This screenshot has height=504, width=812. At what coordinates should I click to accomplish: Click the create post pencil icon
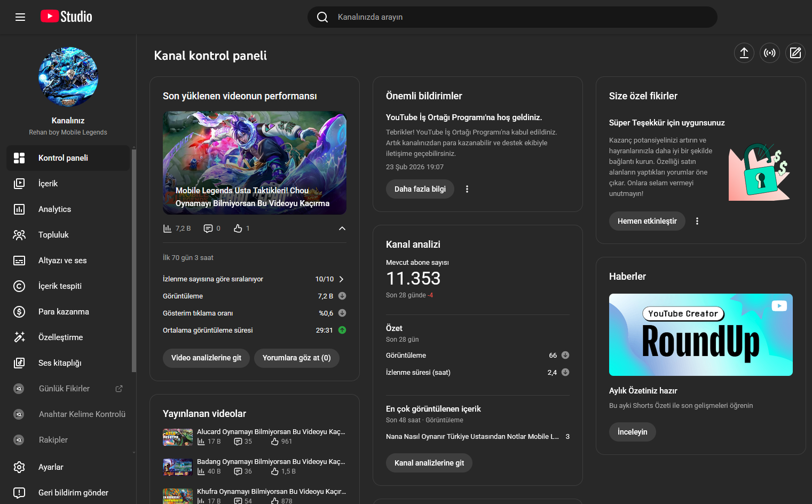click(x=795, y=53)
